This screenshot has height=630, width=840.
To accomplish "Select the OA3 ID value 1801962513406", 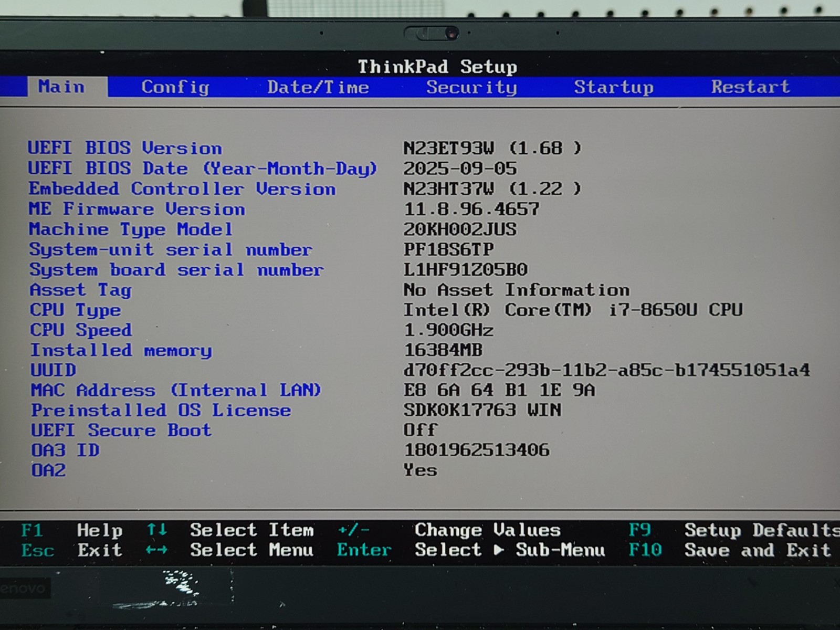I will (477, 450).
